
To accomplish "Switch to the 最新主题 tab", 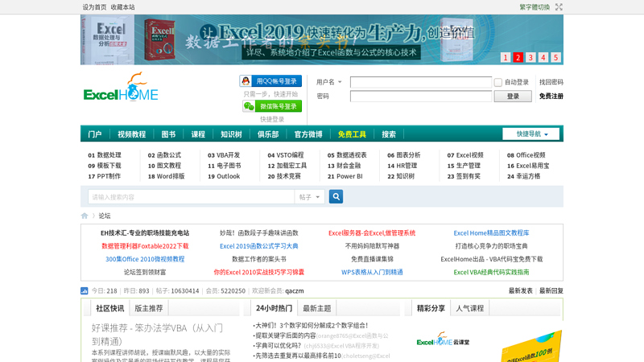I will [x=316, y=308].
